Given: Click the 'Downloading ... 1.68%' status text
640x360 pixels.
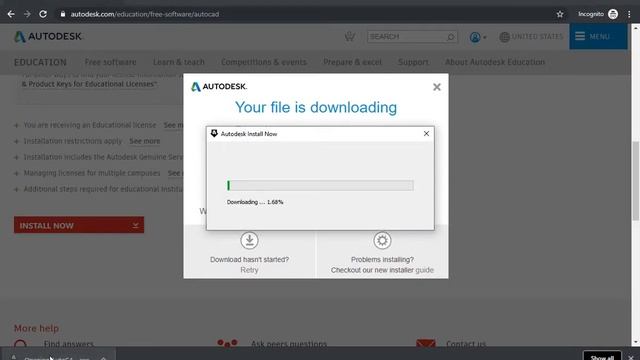Looking at the screenshot, I should [255, 202].
